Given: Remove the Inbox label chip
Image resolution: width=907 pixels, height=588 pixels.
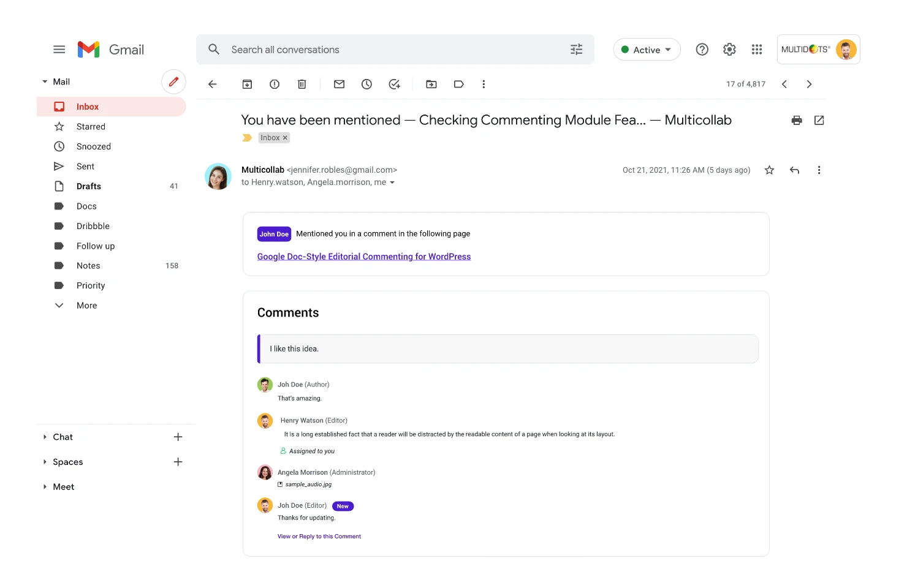Looking at the screenshot, I should [x=285, y=138].
